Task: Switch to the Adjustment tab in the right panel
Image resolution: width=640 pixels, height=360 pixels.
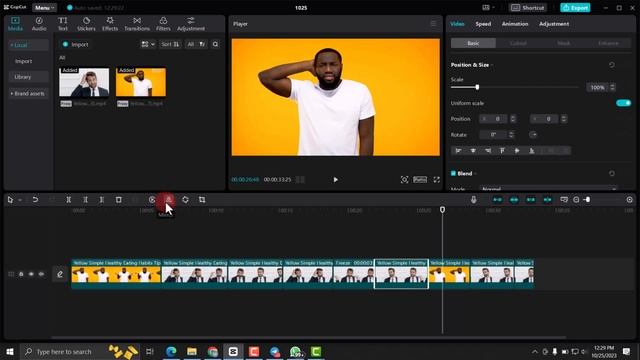Action: 553,24
